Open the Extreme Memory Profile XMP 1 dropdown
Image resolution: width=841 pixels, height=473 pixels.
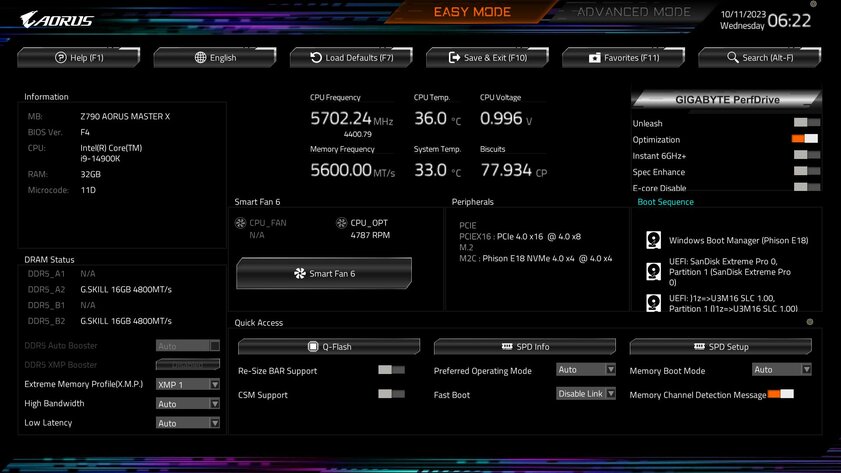(188, 385)
